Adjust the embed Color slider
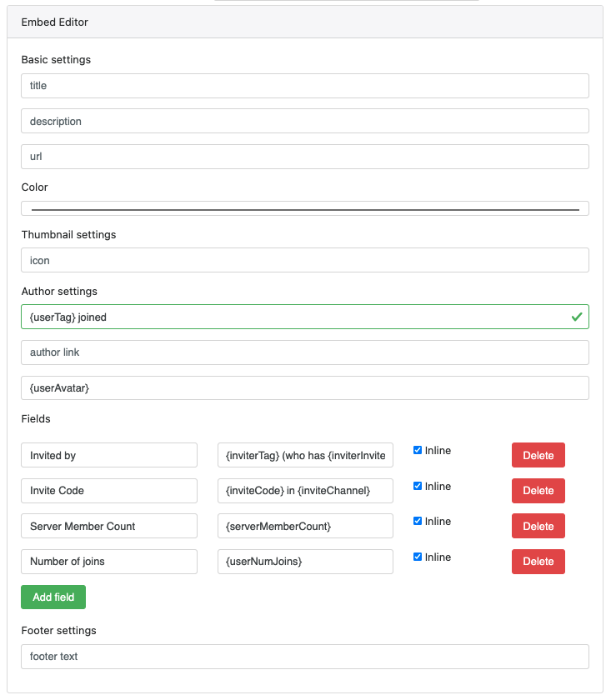This screenshot has height=700, width=611. coord(305,208)
